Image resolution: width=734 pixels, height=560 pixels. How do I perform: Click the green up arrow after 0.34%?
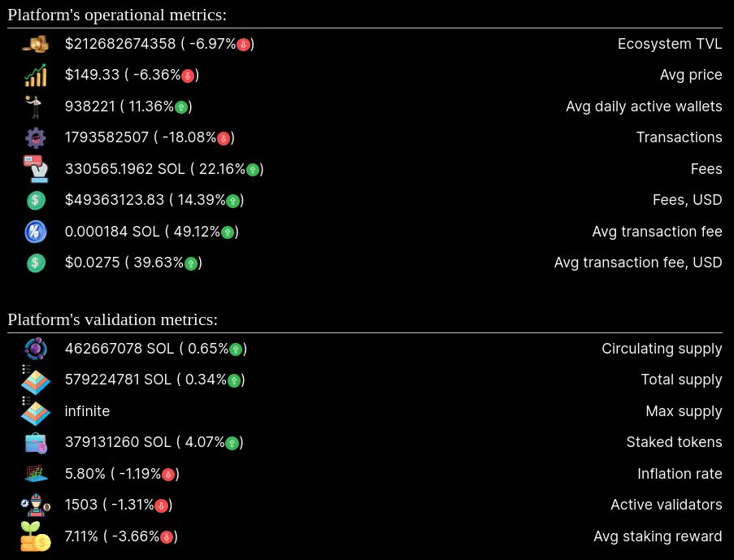tap(233, 380)
